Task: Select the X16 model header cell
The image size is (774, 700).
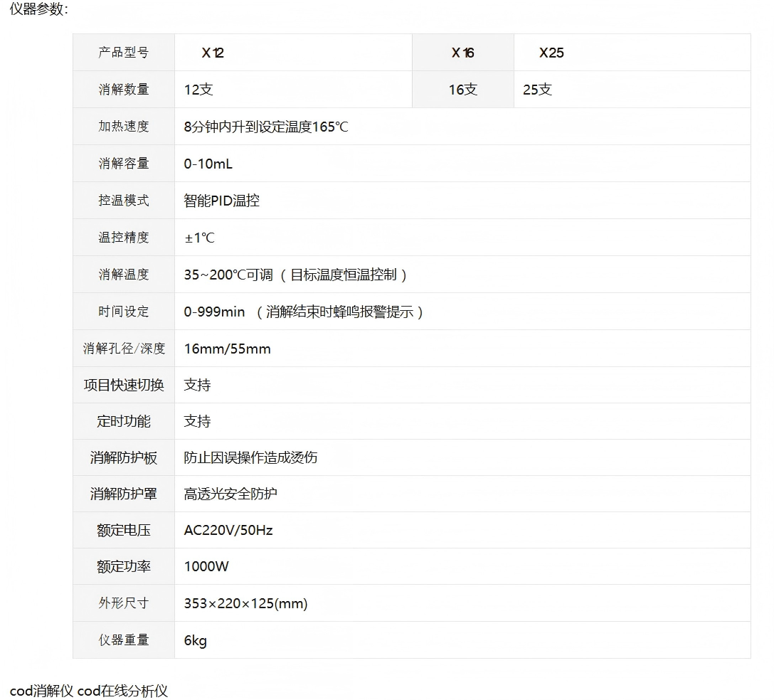Action: (462, 53)
